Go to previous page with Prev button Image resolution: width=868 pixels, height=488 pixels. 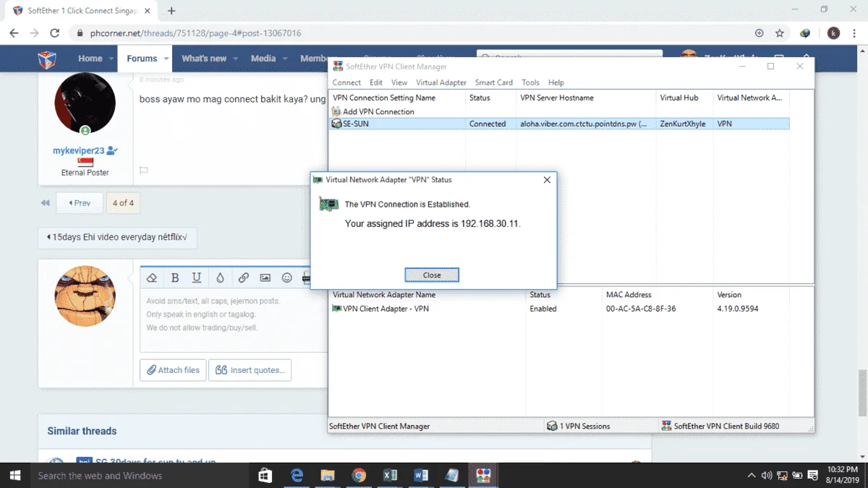pos(80,203)
